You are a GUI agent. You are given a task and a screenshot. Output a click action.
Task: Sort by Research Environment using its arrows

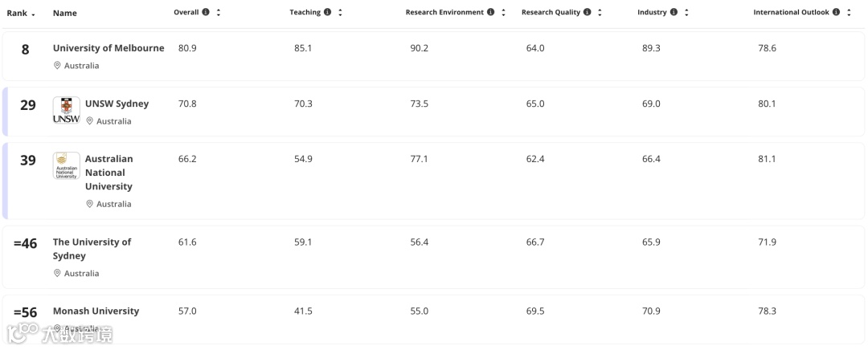click(503, 13)
